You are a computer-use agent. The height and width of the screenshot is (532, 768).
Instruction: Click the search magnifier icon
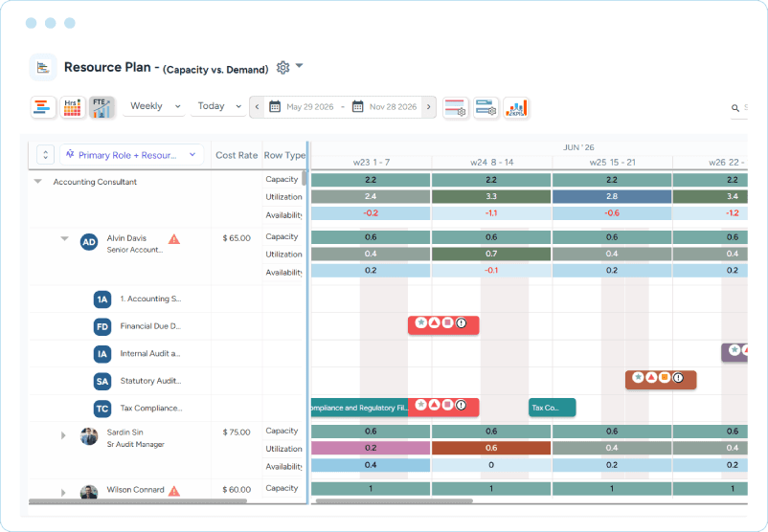click(735, 108)
